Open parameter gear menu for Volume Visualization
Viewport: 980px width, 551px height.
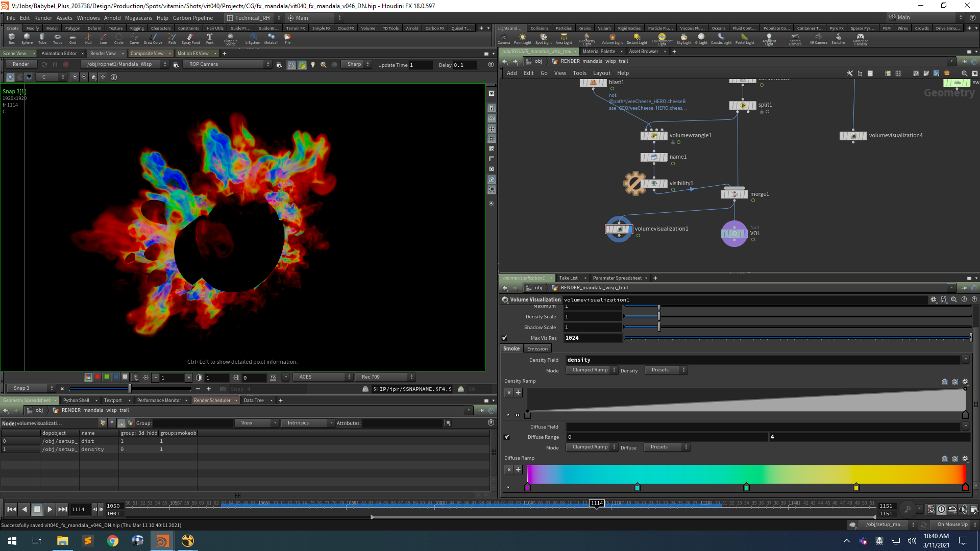pyautogui.click(x=934, y=299)
